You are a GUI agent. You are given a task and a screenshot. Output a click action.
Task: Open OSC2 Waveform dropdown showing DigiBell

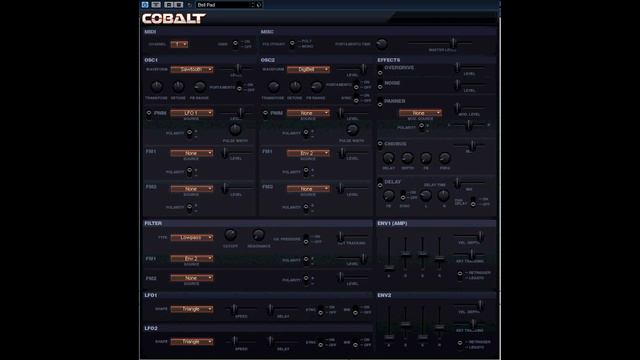coord(308,69)
